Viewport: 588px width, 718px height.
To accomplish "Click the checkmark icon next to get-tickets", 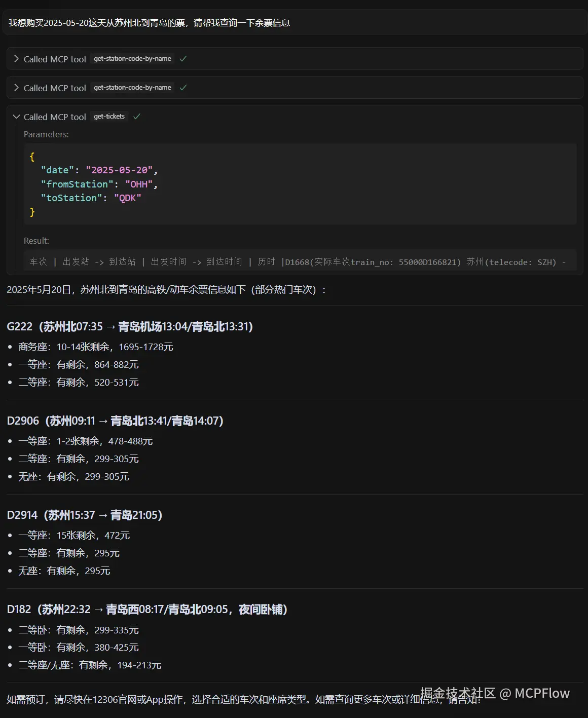I will 136,116.
